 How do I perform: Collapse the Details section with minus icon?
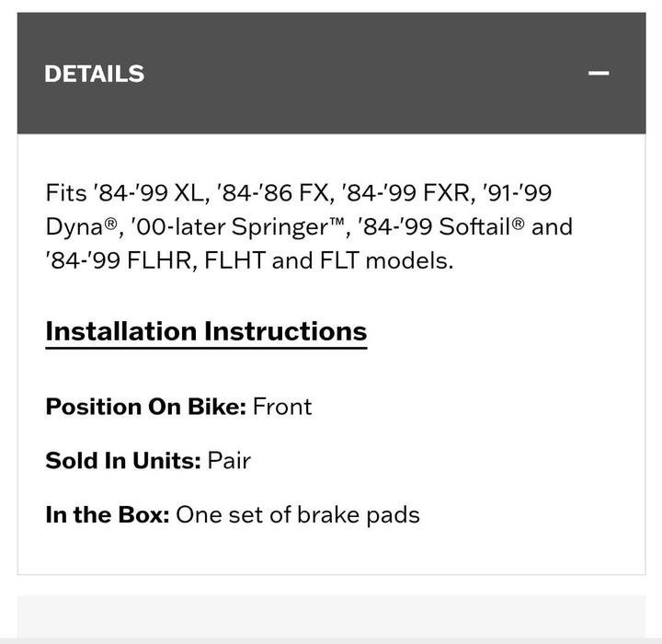click(x=599, y=74)
